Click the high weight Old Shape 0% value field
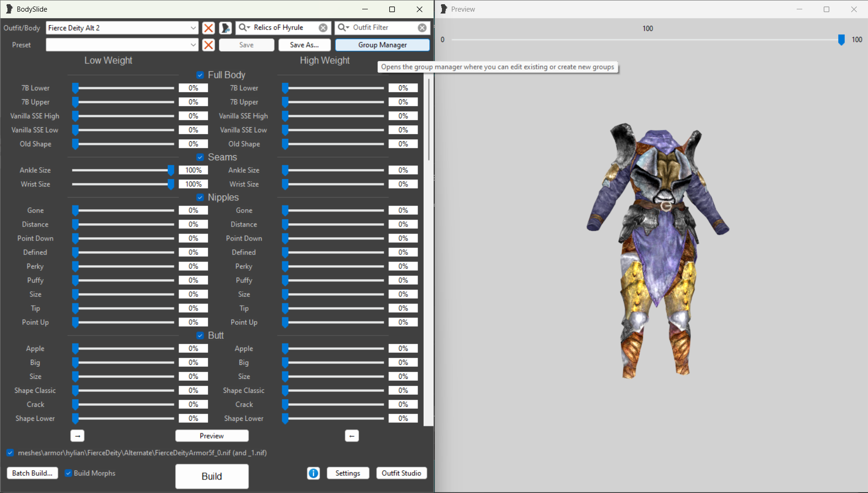The width and height of the screenshot is (868, 493). (x=403, y=144)
